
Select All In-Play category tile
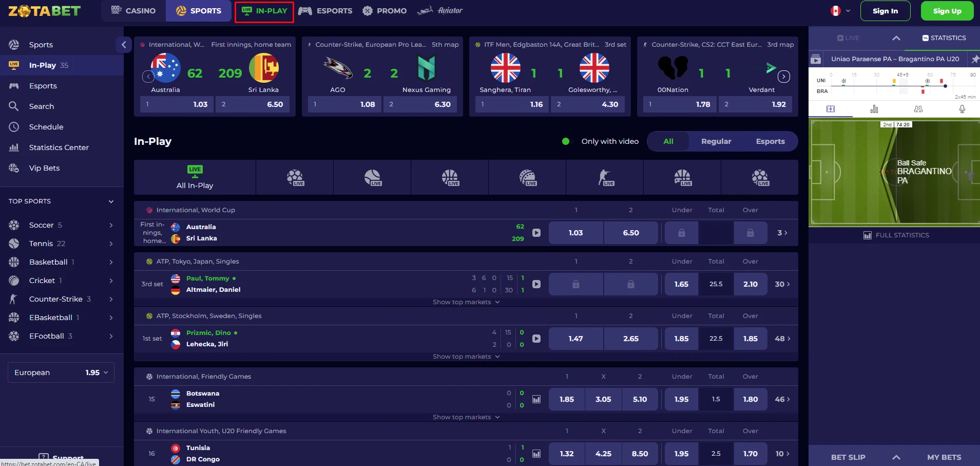(195, 177)
